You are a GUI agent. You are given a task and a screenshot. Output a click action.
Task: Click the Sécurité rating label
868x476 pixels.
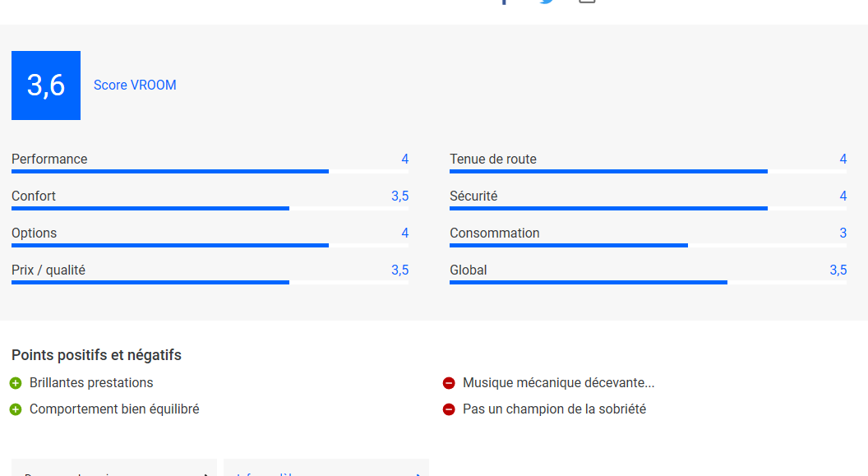(473, 196)
